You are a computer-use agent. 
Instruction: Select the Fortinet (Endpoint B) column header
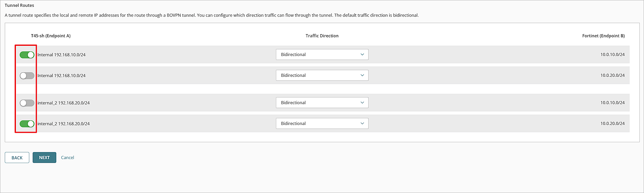coord(604,36)
